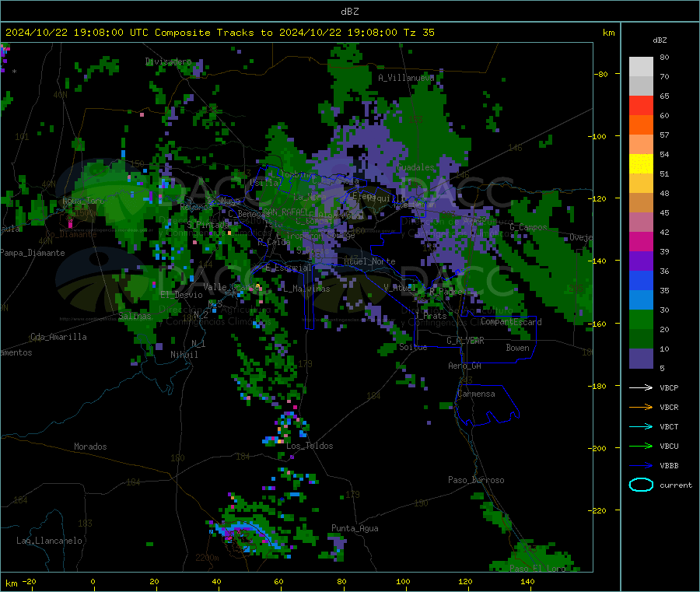700x592 pixels.
Task: Click the Los_Toldos map label
Action: 310,446
